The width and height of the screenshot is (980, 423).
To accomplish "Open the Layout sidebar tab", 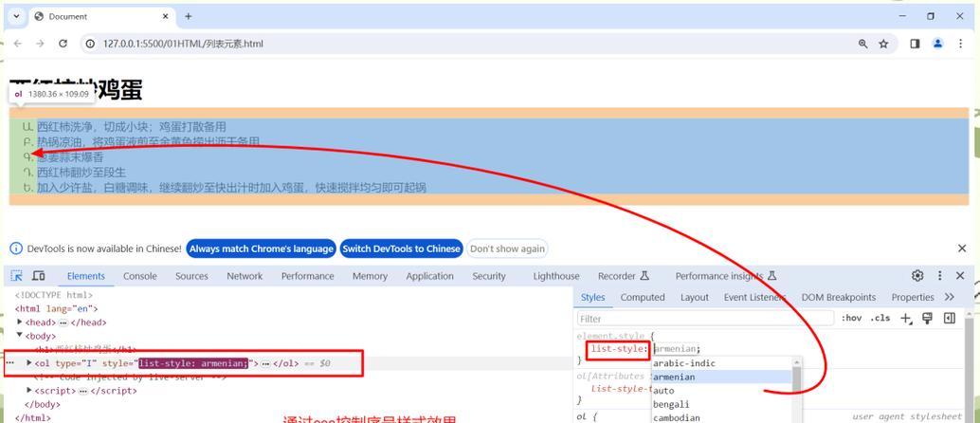I will click(x=695, y=297).
